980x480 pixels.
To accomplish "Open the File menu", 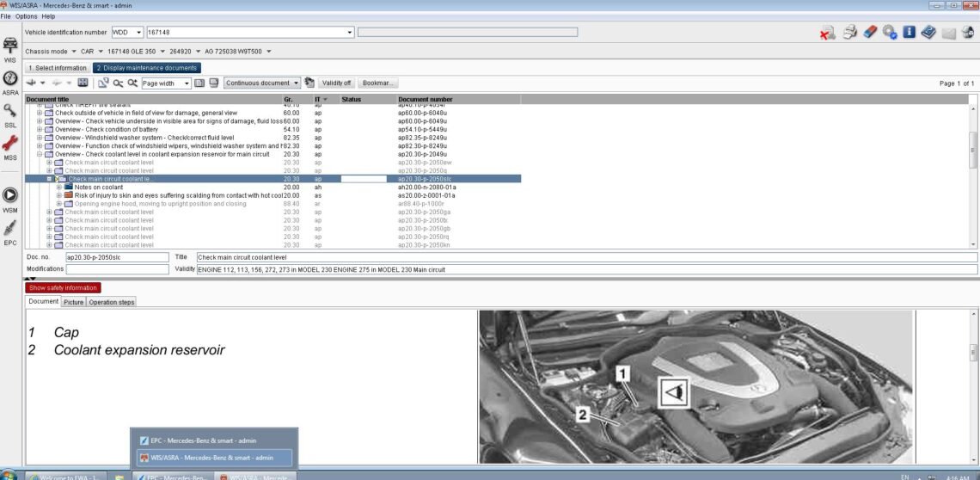I will pos(6,16).
